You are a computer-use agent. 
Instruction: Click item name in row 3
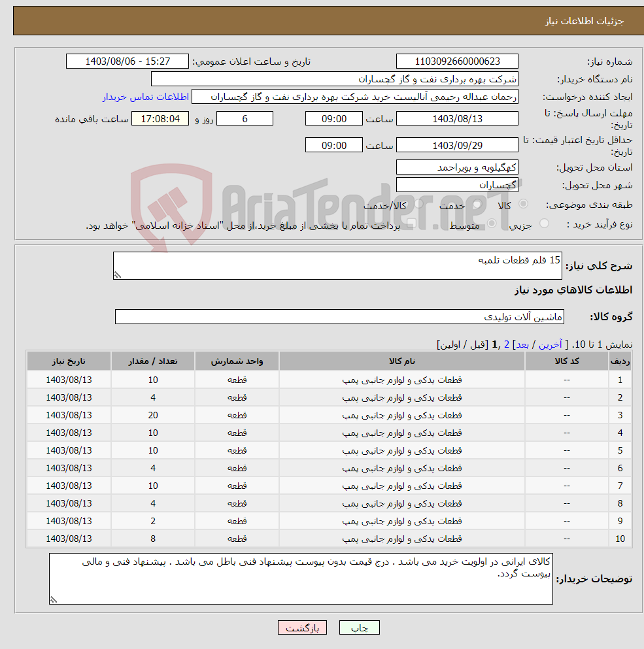pos(402,415)
